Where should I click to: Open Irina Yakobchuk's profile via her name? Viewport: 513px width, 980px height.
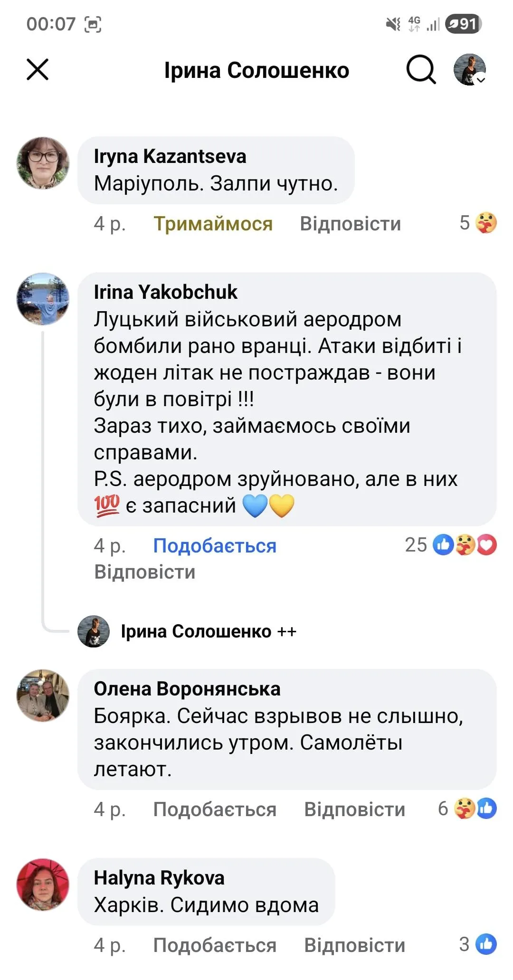[x=165, y=292]
